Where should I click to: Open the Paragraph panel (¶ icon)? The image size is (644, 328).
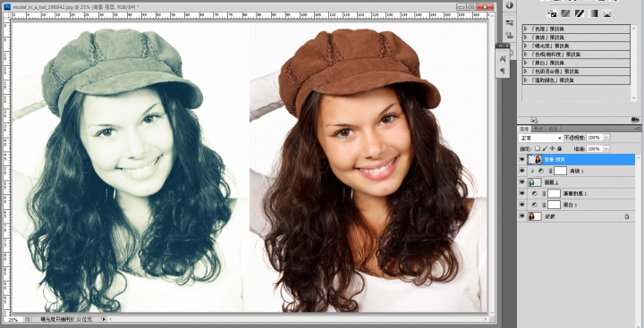coord(503,71)
